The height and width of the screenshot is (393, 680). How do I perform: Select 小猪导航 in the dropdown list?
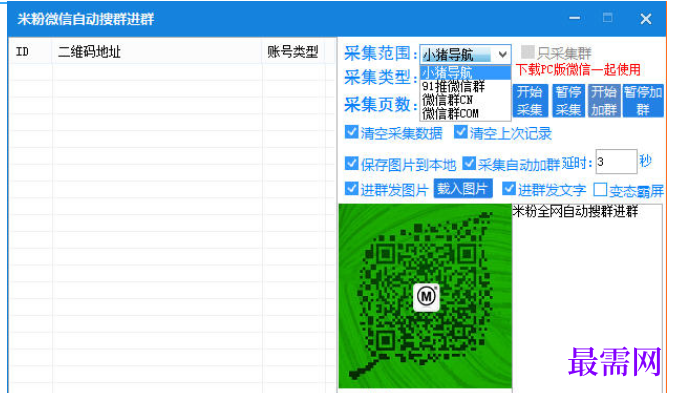pyautogui.click(x=465, y=72)
